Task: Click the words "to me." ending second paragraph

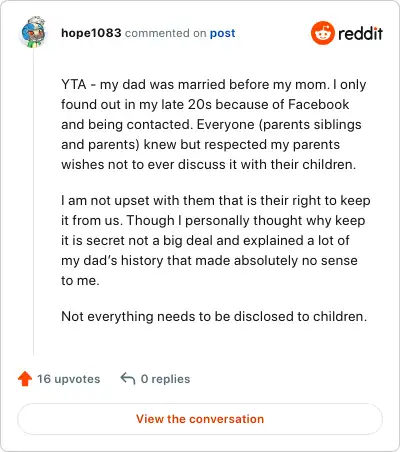Action: (80, 280)
